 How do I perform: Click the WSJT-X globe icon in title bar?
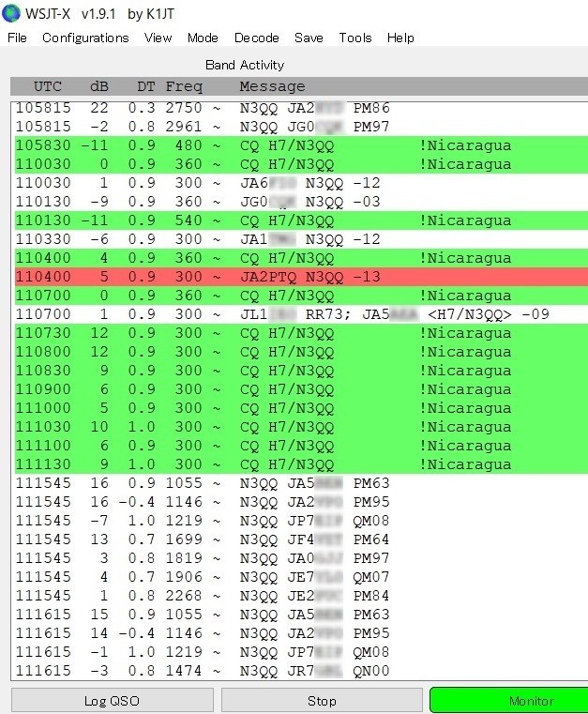tap(11, 14)
